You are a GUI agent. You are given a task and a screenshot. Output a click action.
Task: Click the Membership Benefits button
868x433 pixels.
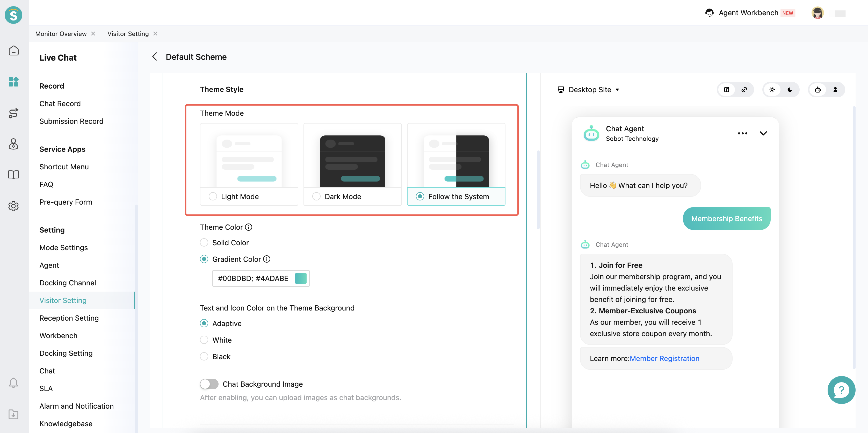726,219
